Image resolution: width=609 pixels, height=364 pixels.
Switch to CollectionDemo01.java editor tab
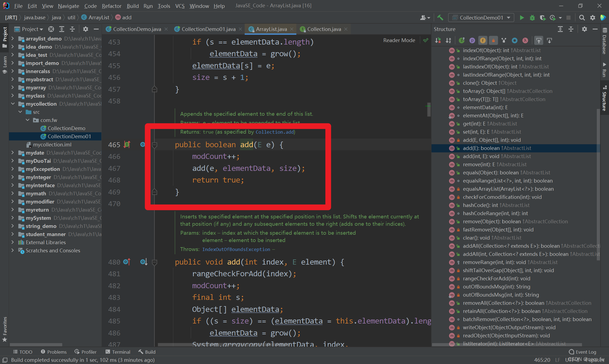(208, 29)
